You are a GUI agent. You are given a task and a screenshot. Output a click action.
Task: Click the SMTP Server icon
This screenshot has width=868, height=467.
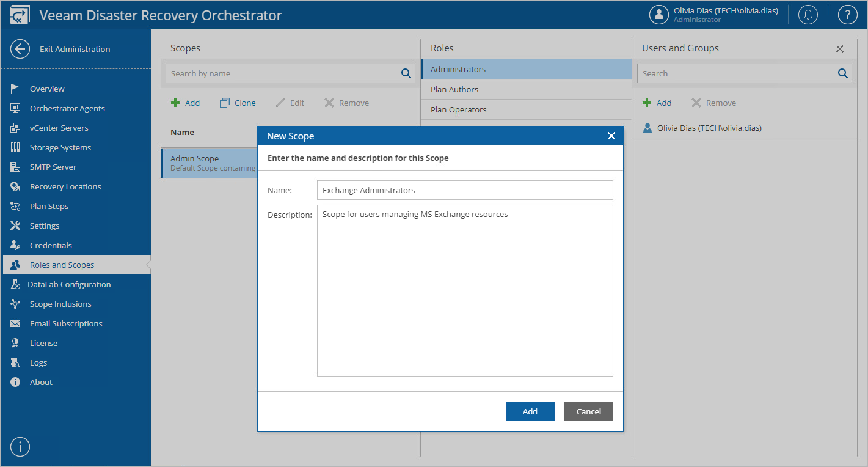[x=15, y=167]
